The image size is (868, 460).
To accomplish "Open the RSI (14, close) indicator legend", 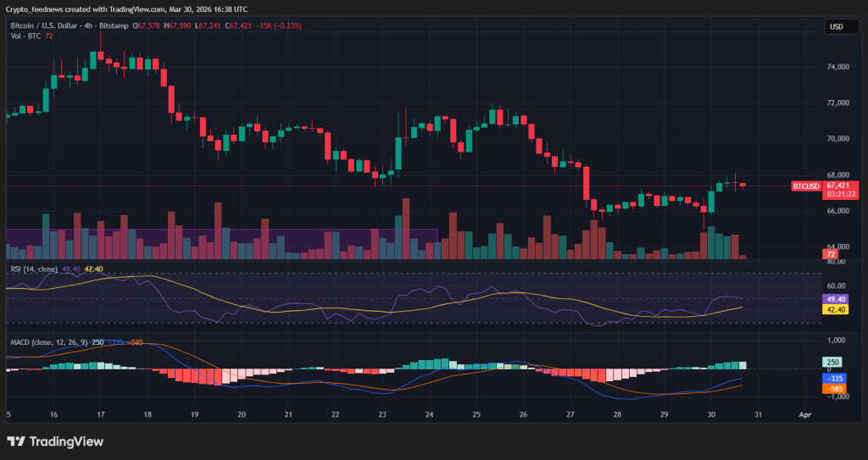I will click(34, 269).
